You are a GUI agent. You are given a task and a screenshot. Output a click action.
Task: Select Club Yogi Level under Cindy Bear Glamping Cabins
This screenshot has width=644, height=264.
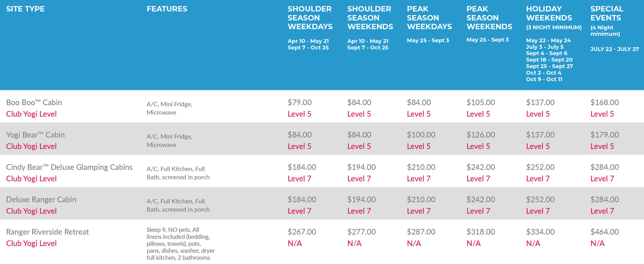coord(31,179)
